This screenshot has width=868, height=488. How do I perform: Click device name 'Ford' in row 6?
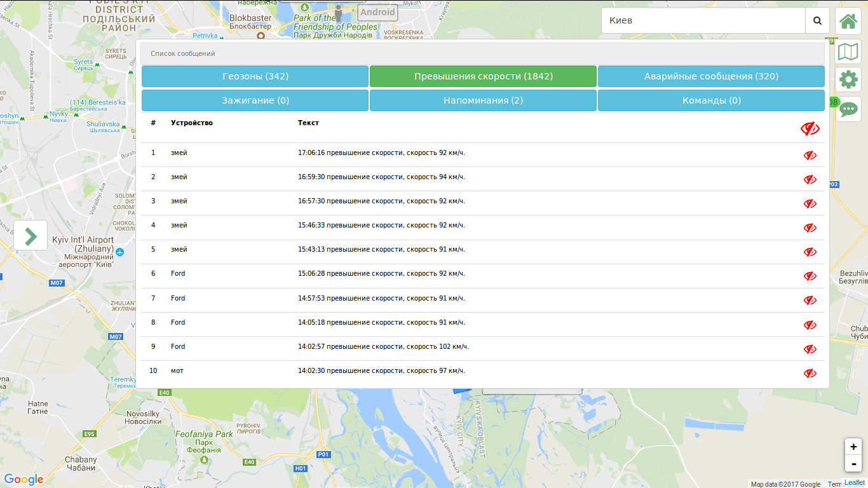(x=178, y=273)
